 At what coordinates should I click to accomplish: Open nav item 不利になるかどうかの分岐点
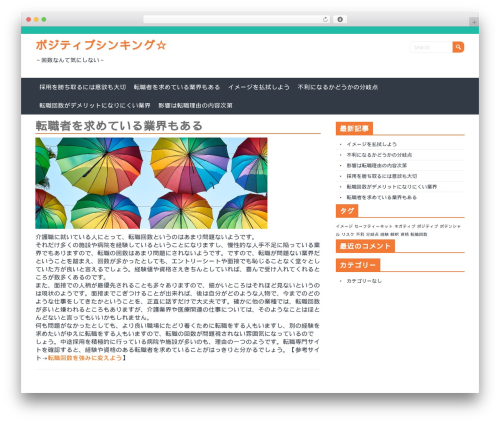coord(338,87)
